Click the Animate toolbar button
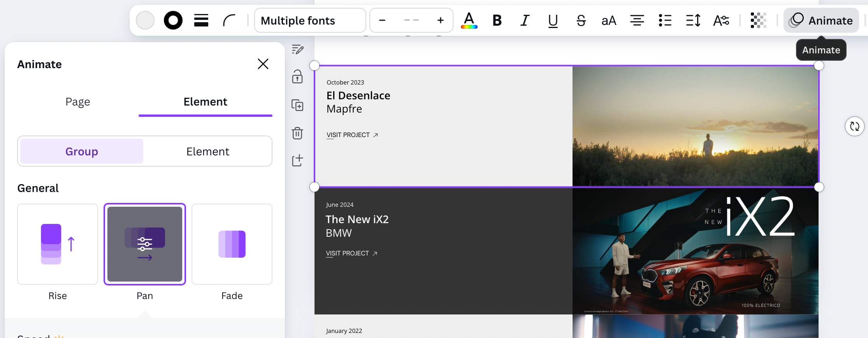The height and width of the screenshot is (338, 868). click(x=821, y=20)
